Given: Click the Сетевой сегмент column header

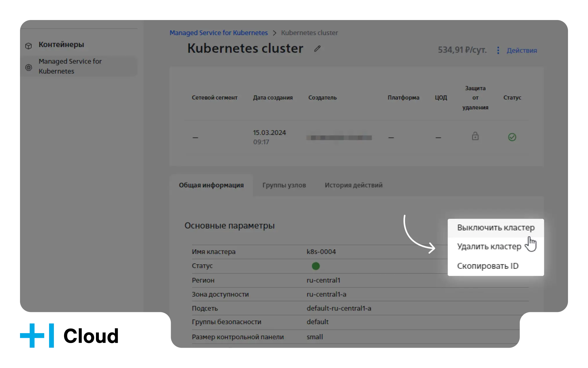Looking at the screenshot, I should [x=215, y=98].
